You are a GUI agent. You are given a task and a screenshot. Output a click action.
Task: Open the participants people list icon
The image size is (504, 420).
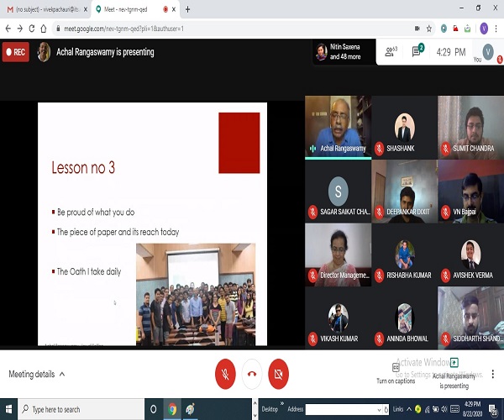point(391,51)
